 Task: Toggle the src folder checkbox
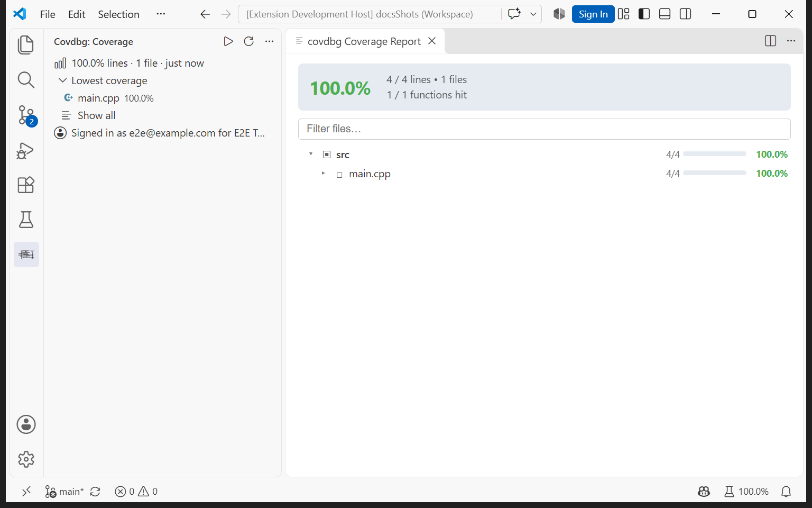(327, 155)
